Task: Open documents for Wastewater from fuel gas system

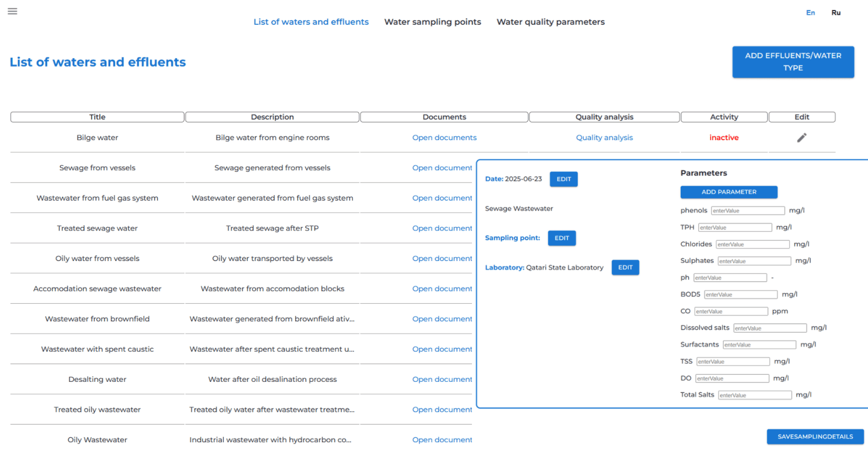Action: tap(442, 198)
